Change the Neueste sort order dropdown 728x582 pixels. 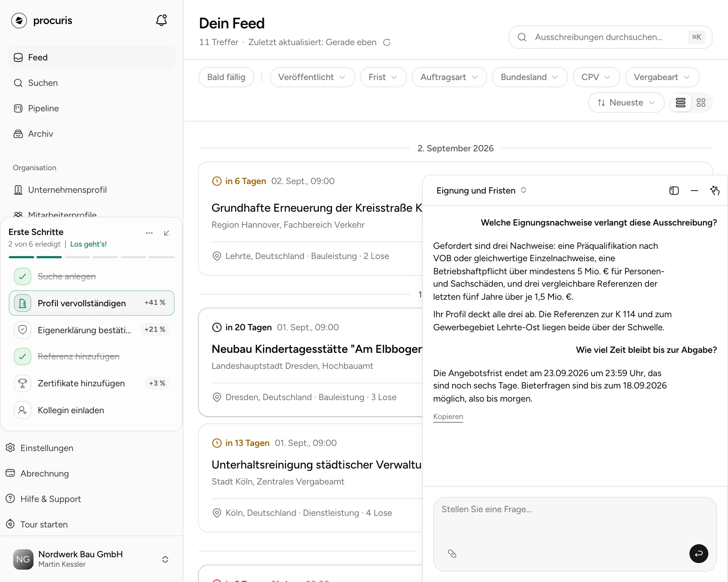click(x=626, y=103)
